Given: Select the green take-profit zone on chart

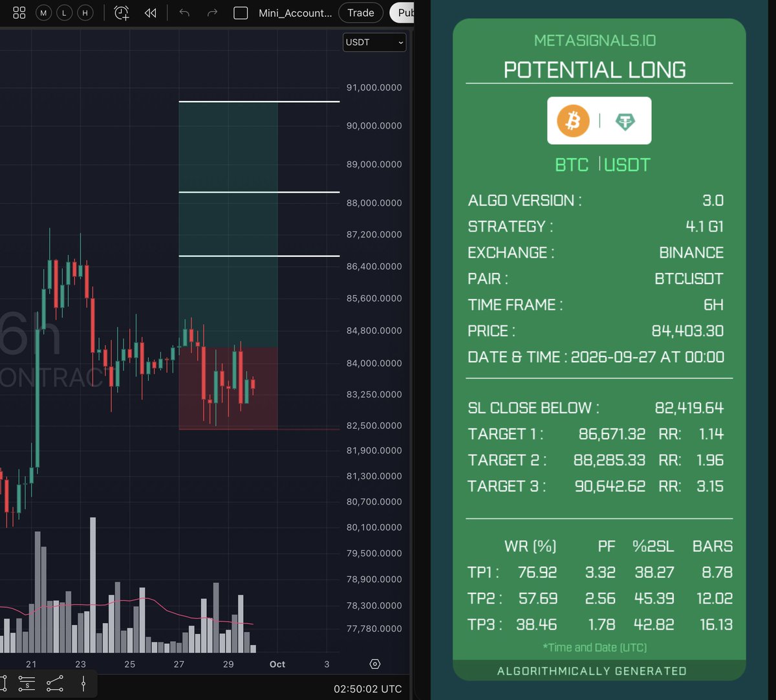Looking at the screenshot, I should 228,224.
